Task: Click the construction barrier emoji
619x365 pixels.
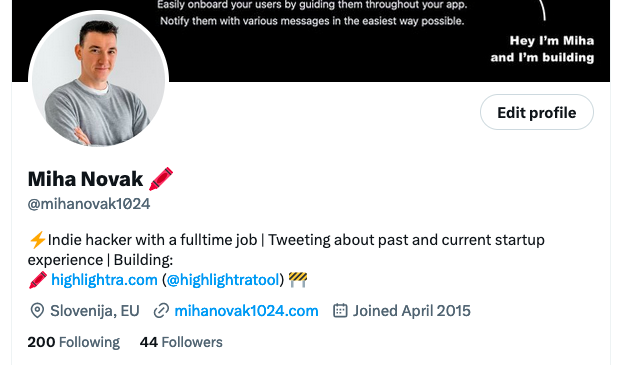Action: pos(298,279)
